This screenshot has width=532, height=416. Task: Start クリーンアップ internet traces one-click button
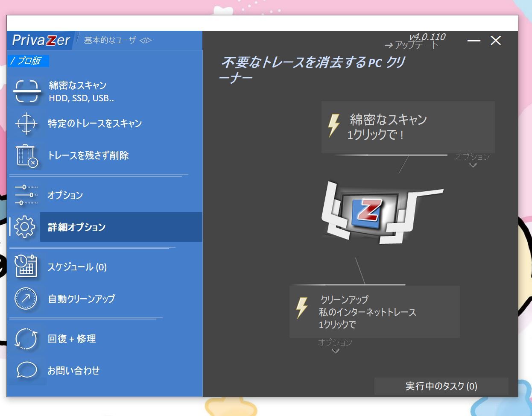click(x=374, y=312)
